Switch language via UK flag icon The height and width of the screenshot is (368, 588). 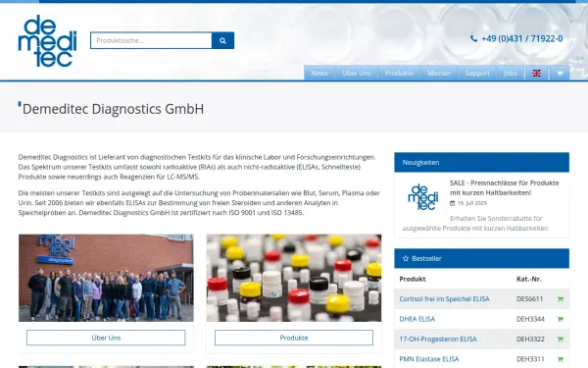[x=537, y=74]
